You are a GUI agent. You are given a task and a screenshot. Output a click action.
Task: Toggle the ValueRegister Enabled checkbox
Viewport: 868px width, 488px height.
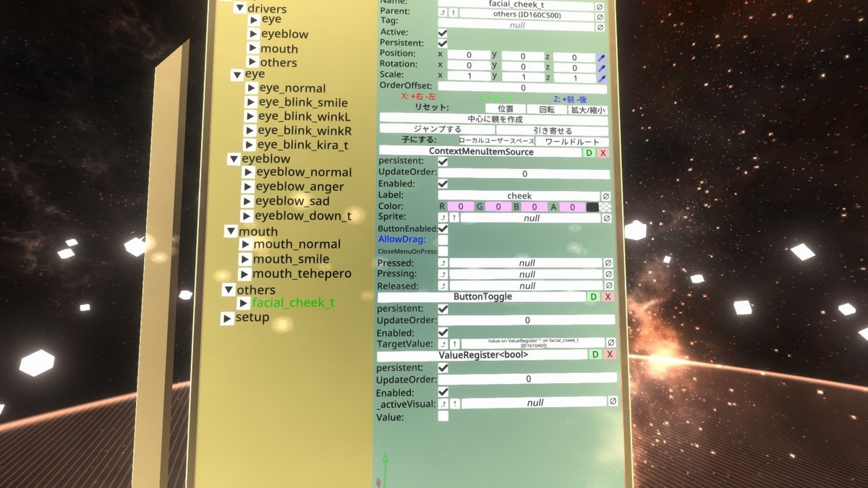443,392
